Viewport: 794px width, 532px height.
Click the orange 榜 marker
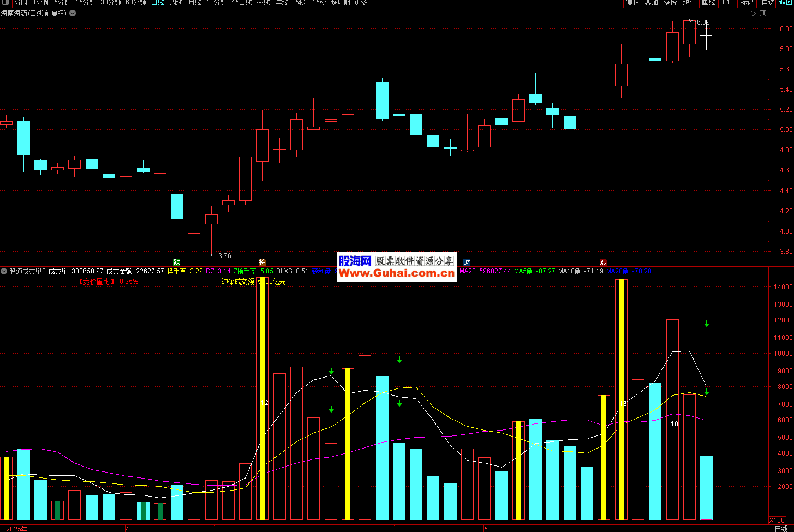pos(262,262)
